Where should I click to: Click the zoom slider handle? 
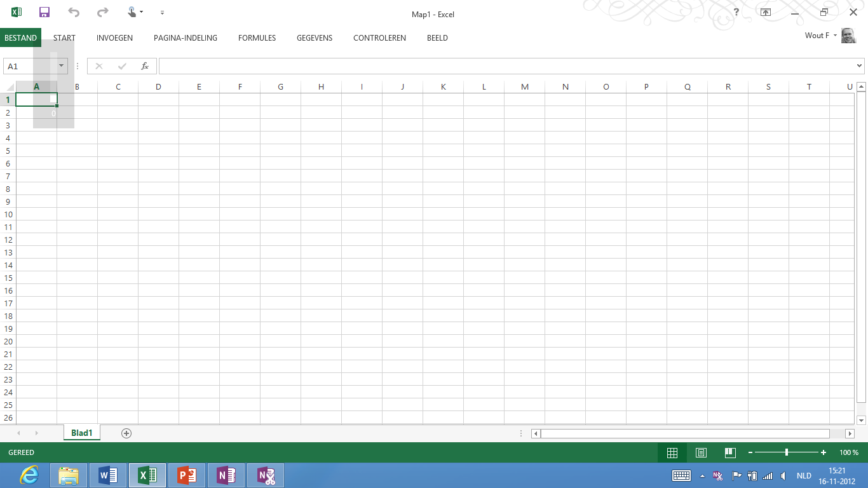tap(787, 452)
